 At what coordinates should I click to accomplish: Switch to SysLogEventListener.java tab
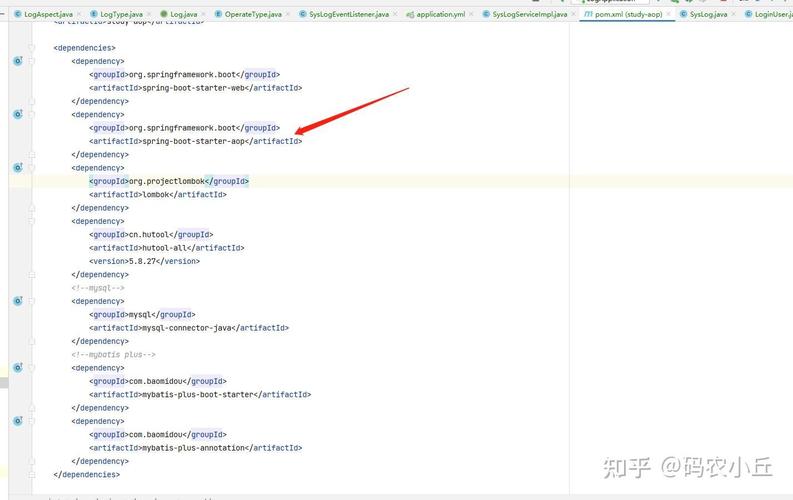coord(349,14)
